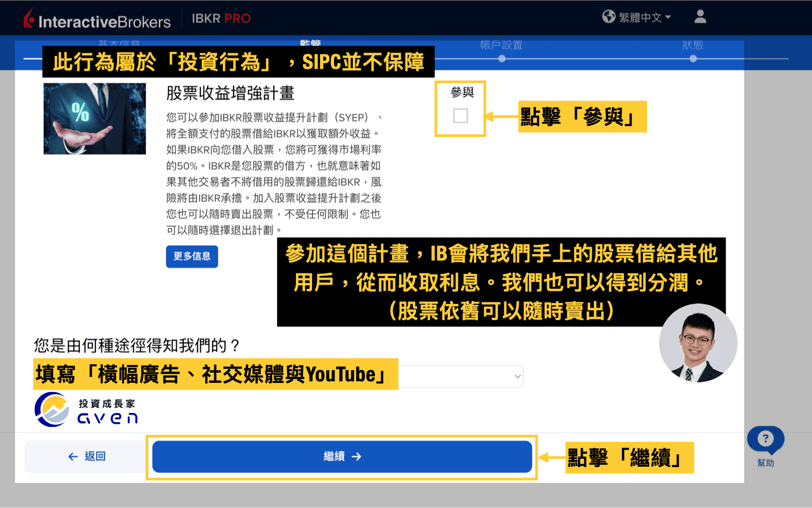Open the user account icon at top right
812x508 pixels.
click(x=700, y=17)
